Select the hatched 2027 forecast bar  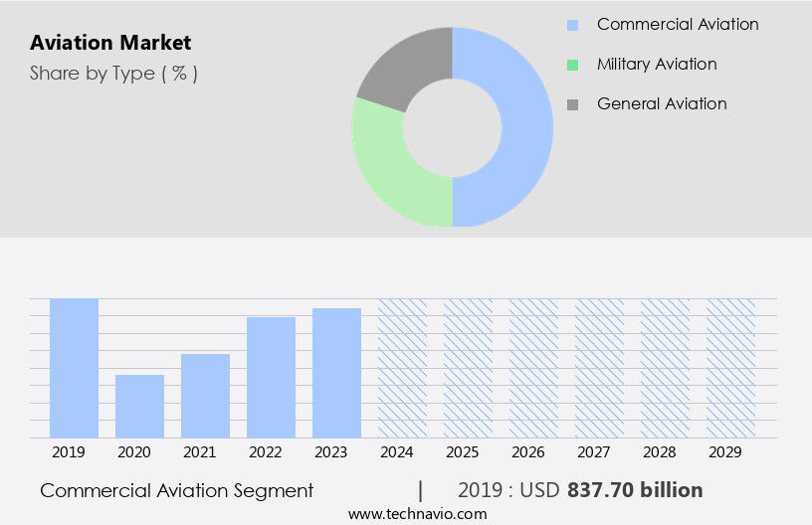pos(599,368)
